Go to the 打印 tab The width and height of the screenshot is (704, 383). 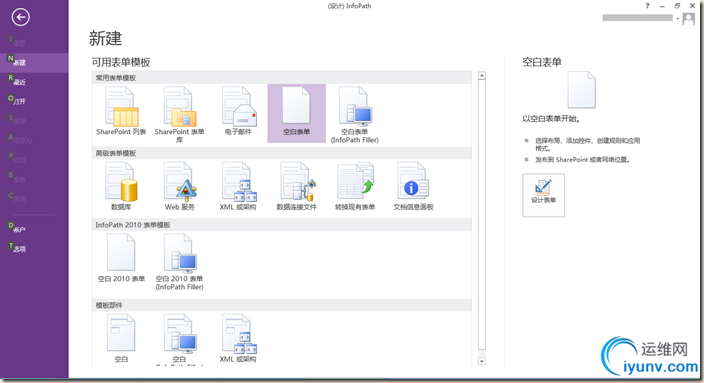point(34,159)
